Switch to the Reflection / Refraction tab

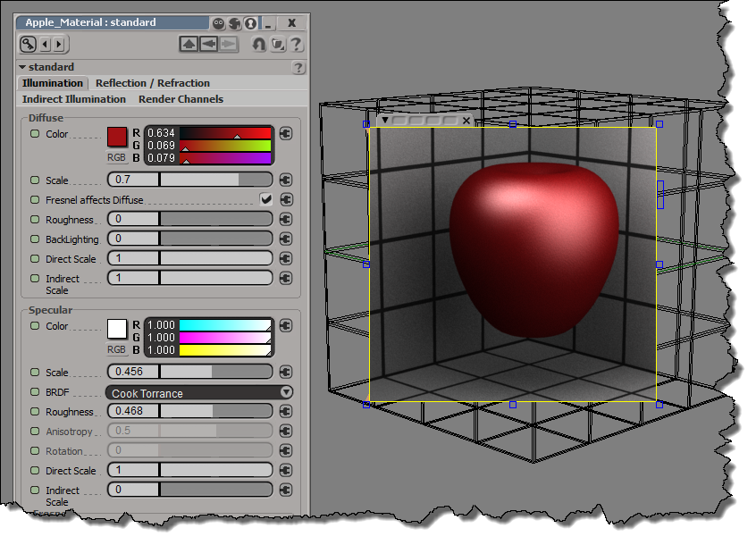coord(153,83)
